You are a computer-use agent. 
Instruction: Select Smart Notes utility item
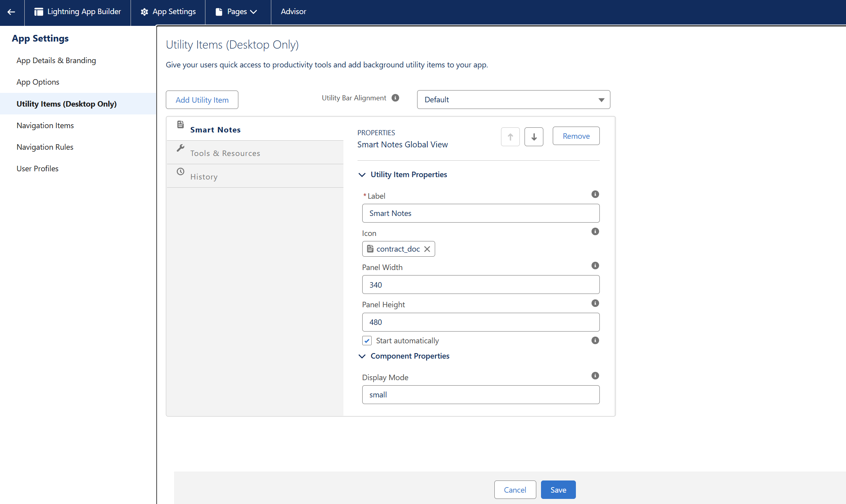255,129
